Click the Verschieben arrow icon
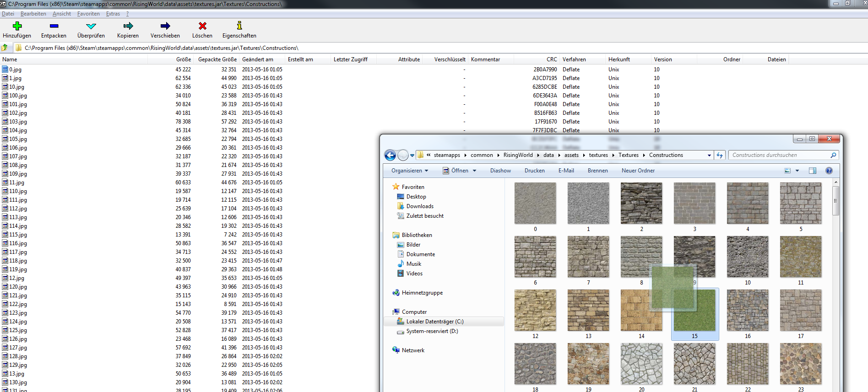868x392 pixels. [165, 26]
